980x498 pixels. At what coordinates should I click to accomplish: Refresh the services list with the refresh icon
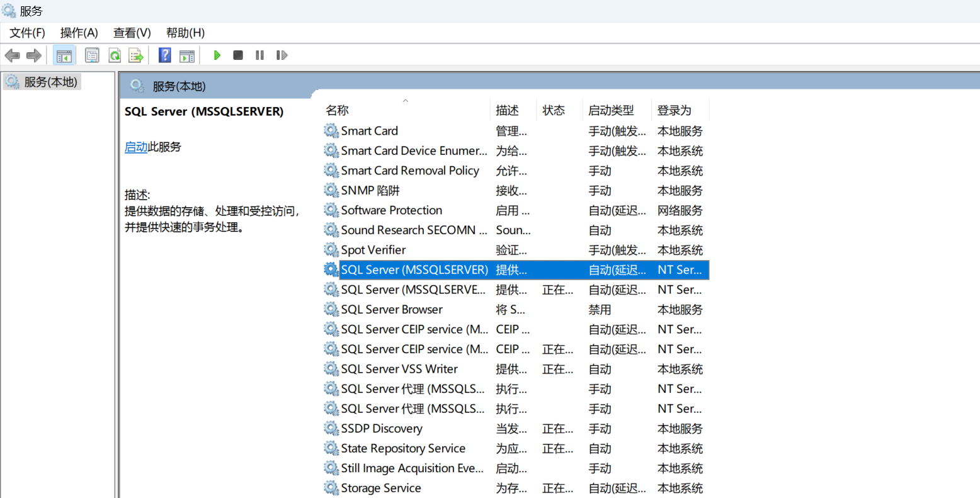[x=114, y=55]
